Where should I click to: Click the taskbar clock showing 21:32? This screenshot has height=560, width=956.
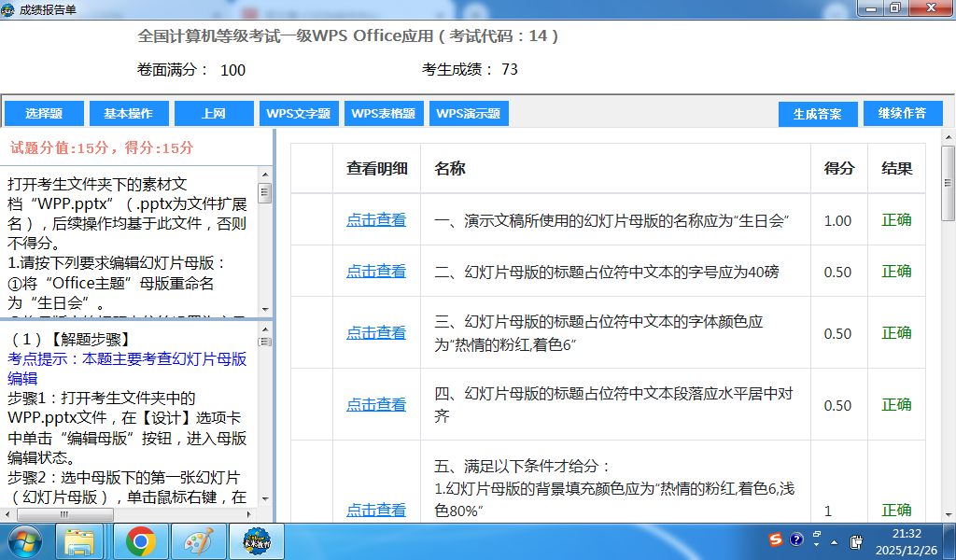[x=907, y=541]
